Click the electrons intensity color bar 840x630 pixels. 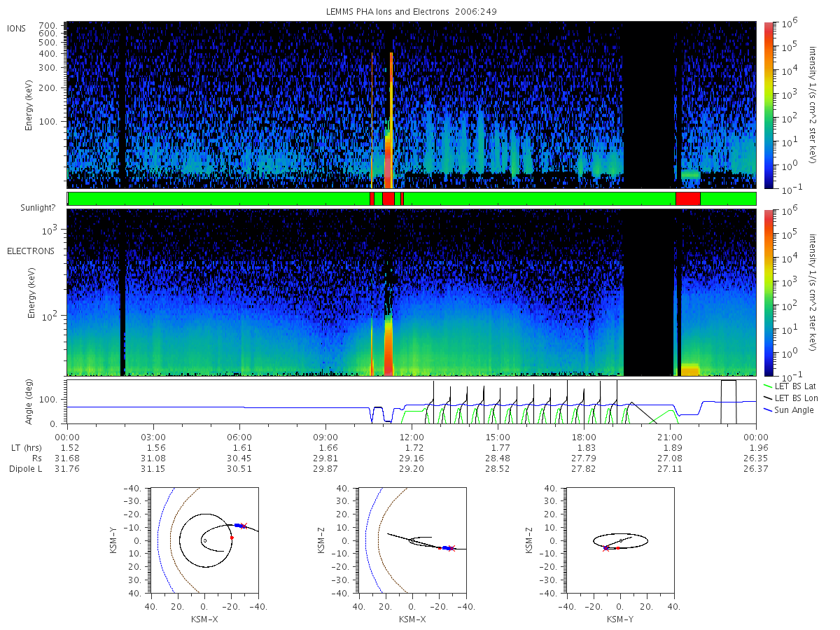point(768,292)
